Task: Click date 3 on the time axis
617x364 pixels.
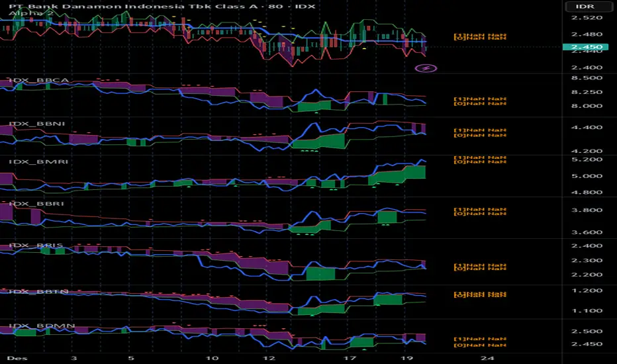Action: pos(73,358)
